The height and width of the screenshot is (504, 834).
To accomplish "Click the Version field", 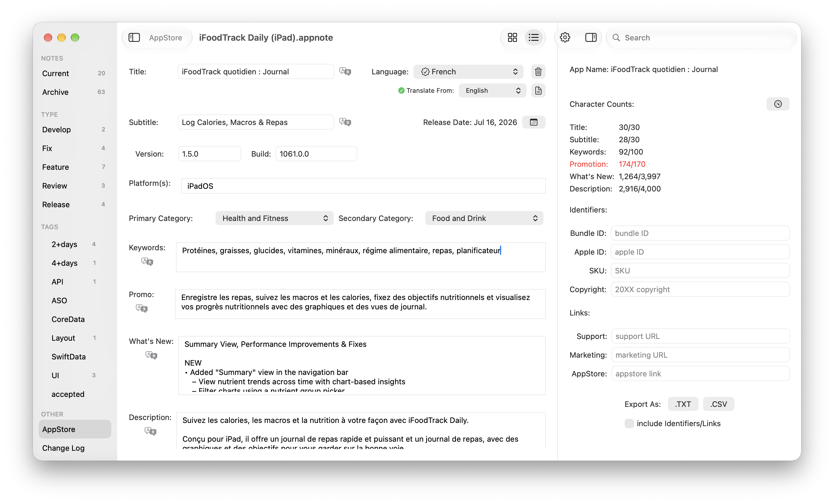I will click(x=209, y=154).
